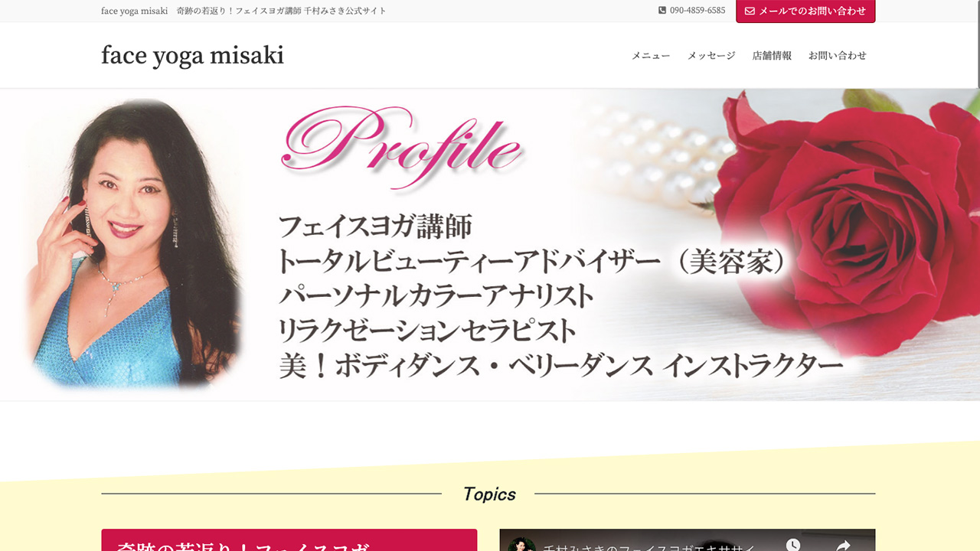Image resolution: width=980 pixels, height=551 pixels.
Task: Click the Watch later clock icon on video
Action: 793,545
